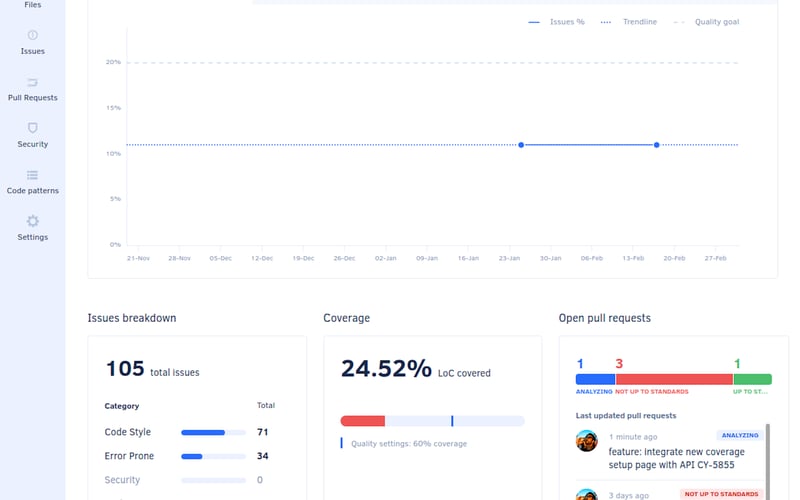The height and width of the screenshot is (500, 800).
Task: Toggle the Trendline legend entry
Action: (x=629, y=22)
